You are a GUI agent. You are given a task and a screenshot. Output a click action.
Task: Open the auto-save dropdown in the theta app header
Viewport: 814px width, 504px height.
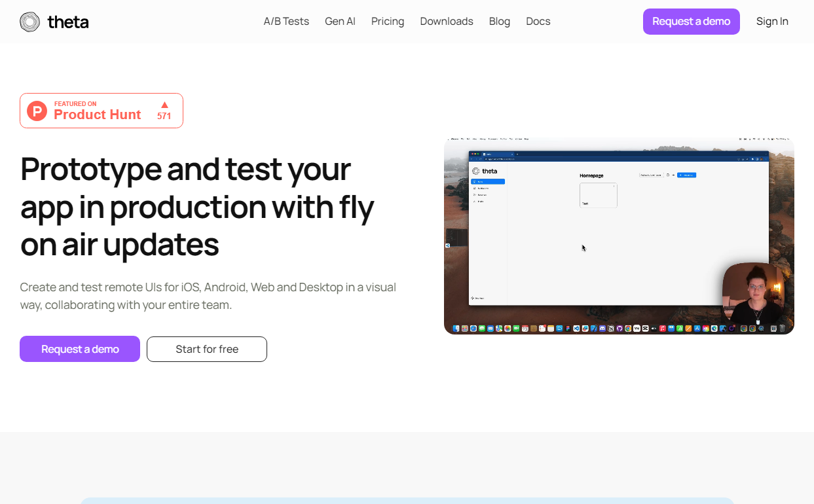652,175
